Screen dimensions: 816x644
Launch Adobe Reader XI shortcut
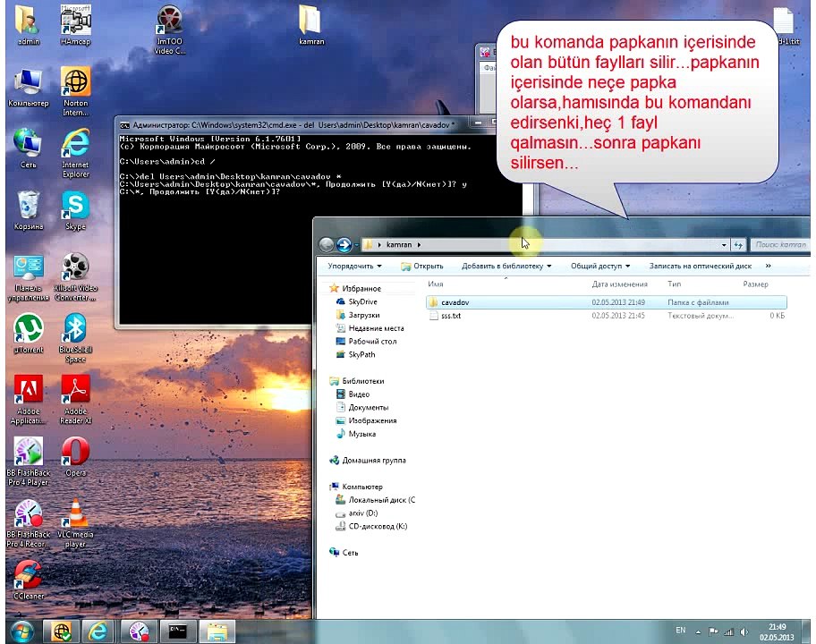[75, 400]
